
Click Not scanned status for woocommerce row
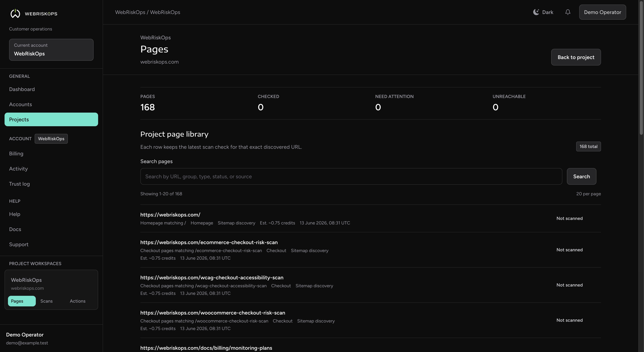coord(570,320)
